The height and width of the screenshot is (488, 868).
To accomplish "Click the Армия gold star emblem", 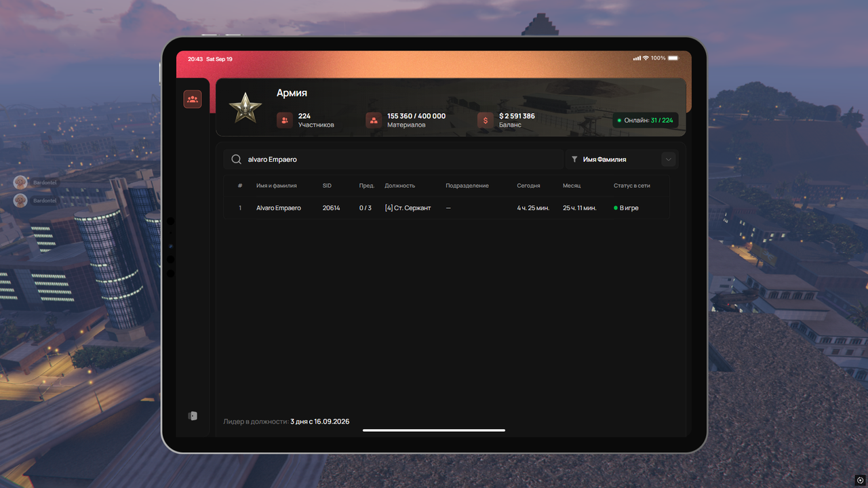I will coord(244,108).
